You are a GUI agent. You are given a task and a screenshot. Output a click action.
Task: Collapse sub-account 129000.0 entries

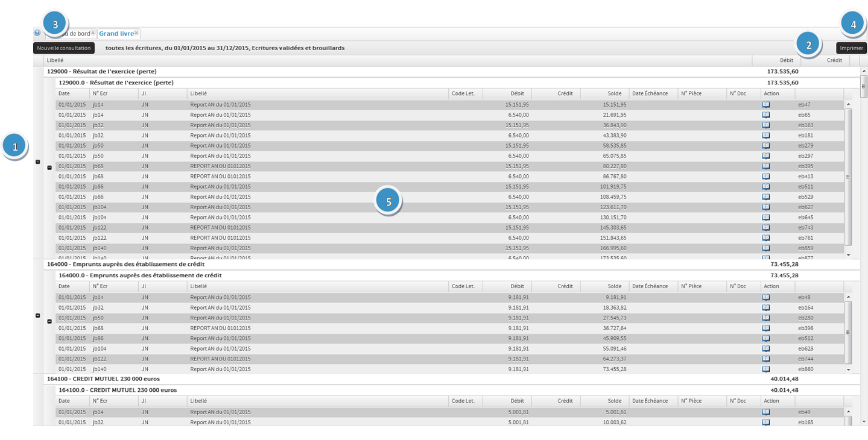(x=49, y=168)
